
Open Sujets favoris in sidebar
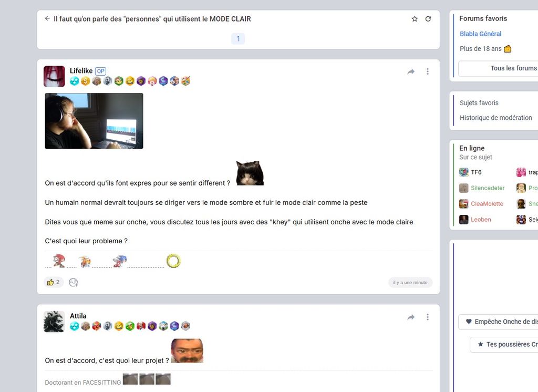pos(479,103)
